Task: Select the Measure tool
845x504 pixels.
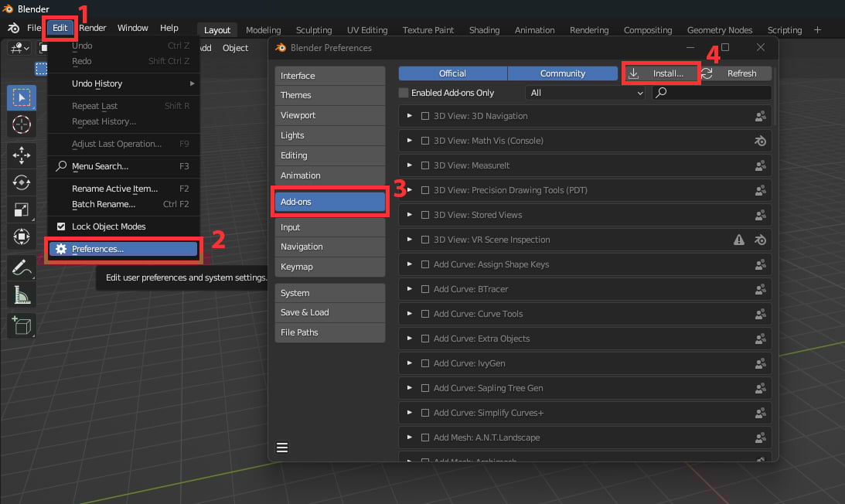Action: click(x=22, y=295)
